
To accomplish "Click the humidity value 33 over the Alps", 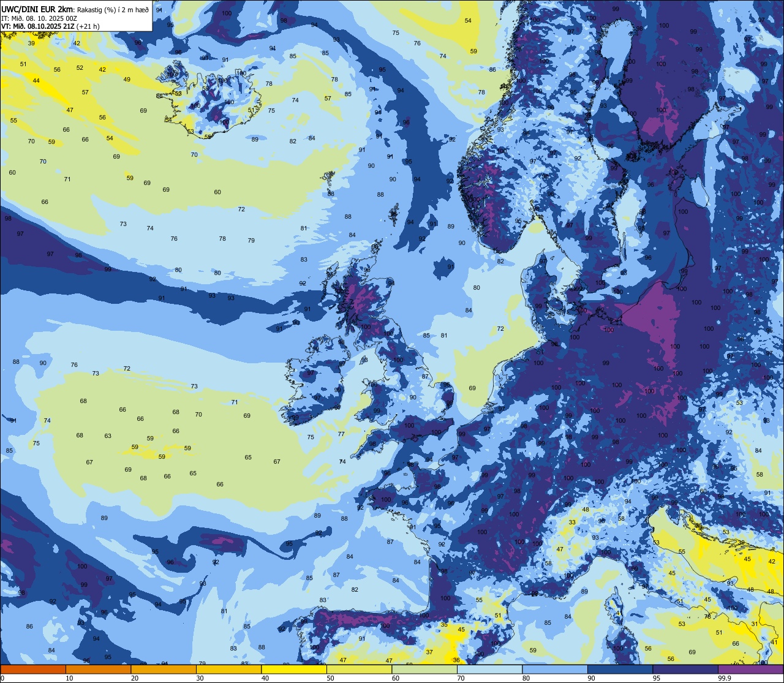I will pos(572,523).
